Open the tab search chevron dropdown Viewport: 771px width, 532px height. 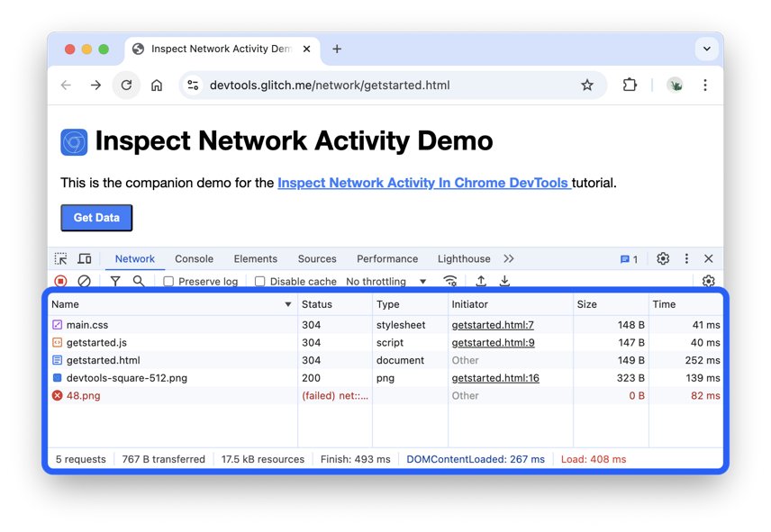pos(706,49)
